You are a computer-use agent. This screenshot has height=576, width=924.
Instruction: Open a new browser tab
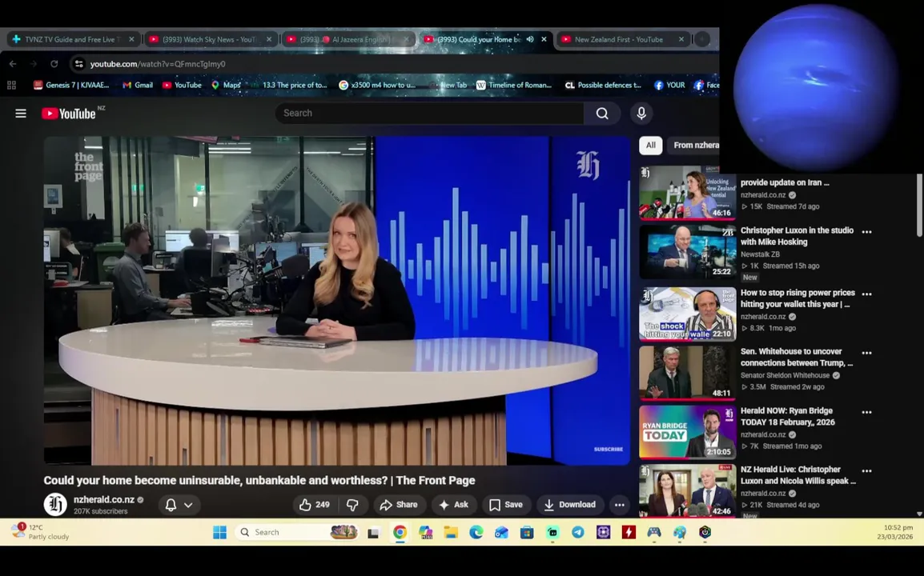(x=702, y=39)
